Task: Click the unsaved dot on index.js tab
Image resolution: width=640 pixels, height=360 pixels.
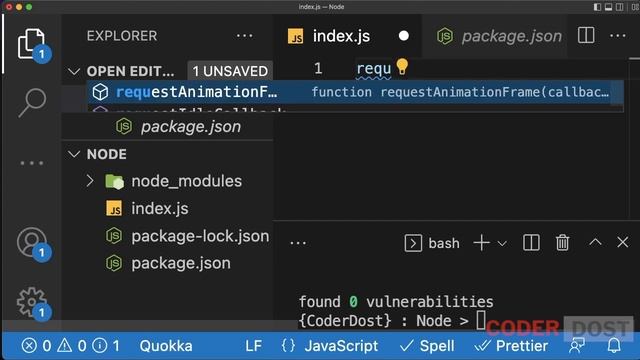Action: point(404,36)
